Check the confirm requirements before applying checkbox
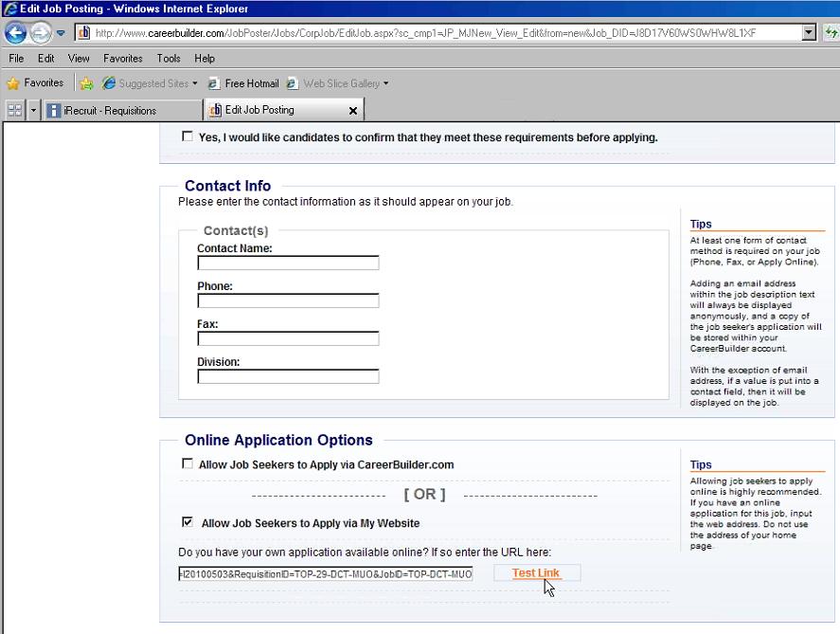Image resolution: width=840 pixels, height=634 pixels. tap(187, 136)
